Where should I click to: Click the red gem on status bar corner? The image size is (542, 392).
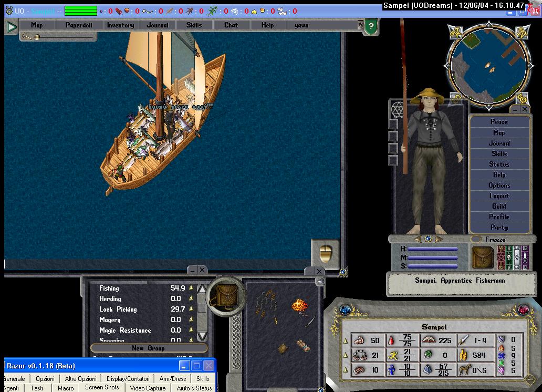point(523,308)
